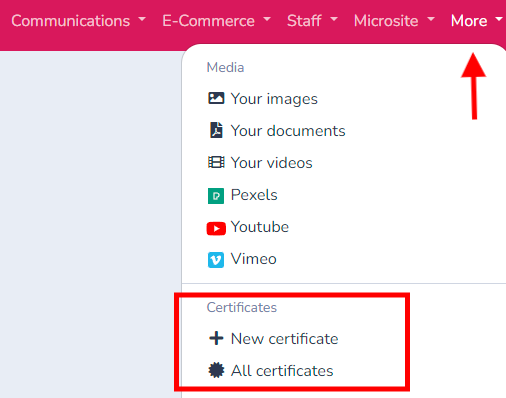Click the More menu label
Image resolution: width=506 pixels, height=398 pixels.
point(469,21)
